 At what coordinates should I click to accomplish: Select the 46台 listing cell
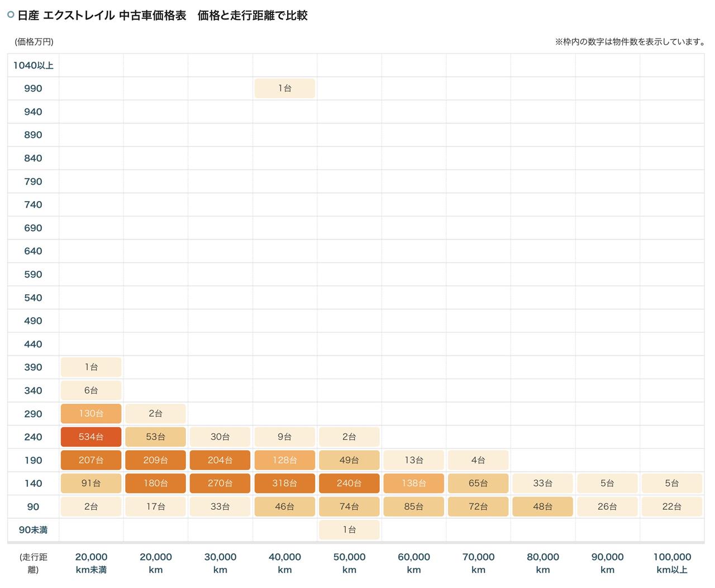pos(285,506)
